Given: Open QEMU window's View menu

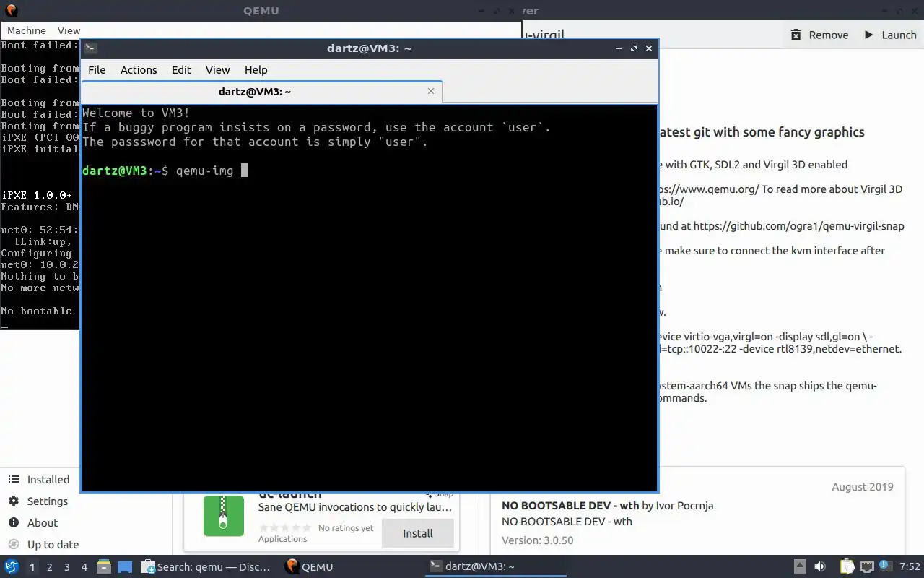Looking at the screenshot, I should coord(69,30).
